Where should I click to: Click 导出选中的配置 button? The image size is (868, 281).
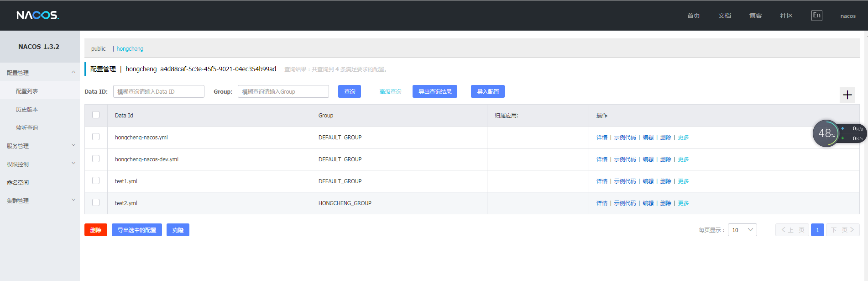coord(137,230)
